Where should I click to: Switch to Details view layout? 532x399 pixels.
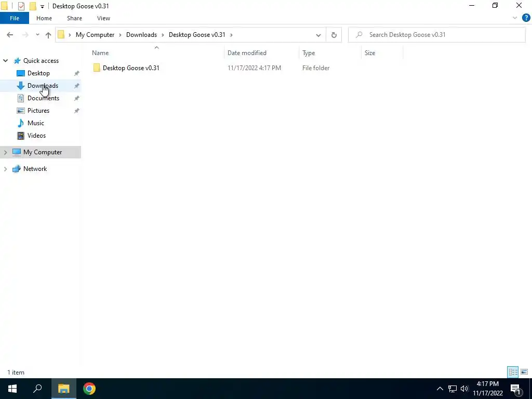click(513, 372)
